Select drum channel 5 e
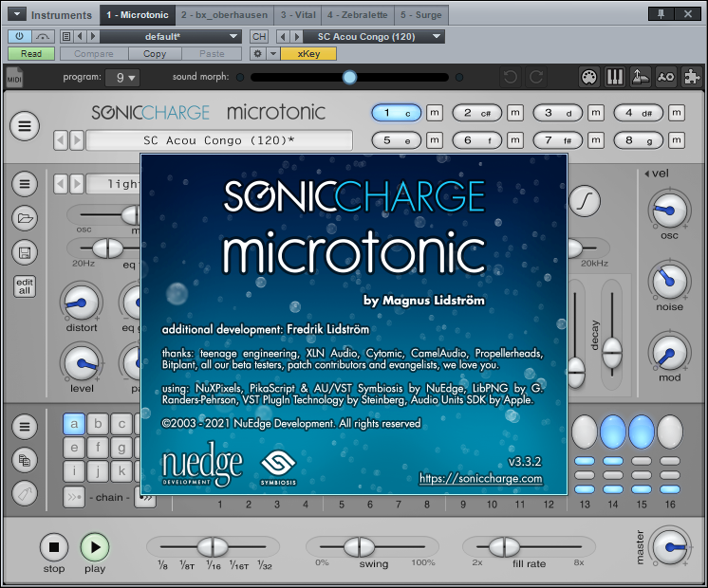Viewport: 708px width, 588px height. pyautogui.click(x=396, y=140)
